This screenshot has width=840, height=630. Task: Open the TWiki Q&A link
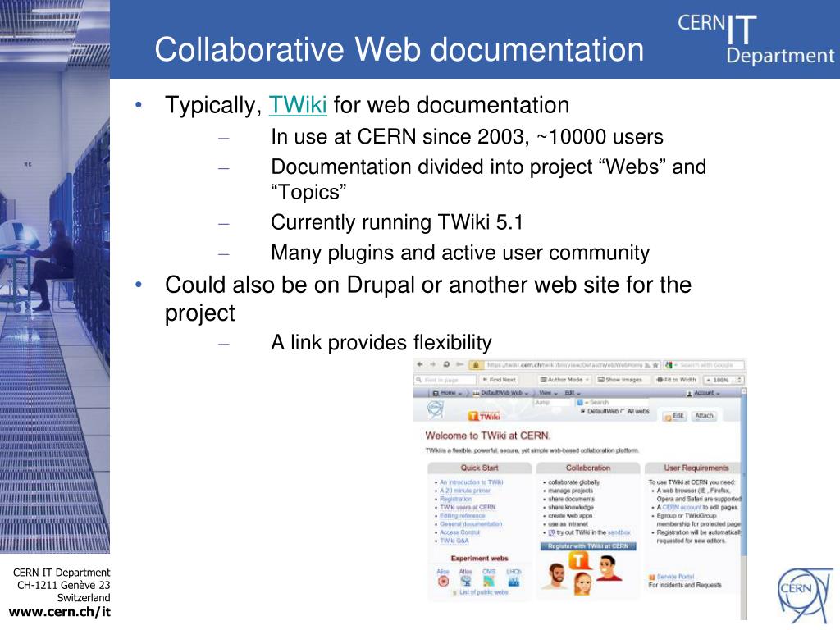[454, 541]
